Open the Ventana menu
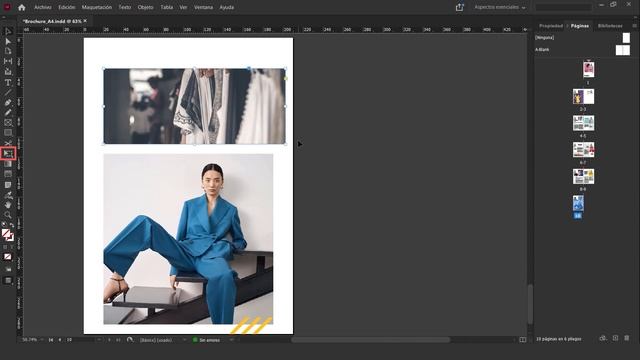The height and width of the screenshot is (360, 640). tap(203, 7)
